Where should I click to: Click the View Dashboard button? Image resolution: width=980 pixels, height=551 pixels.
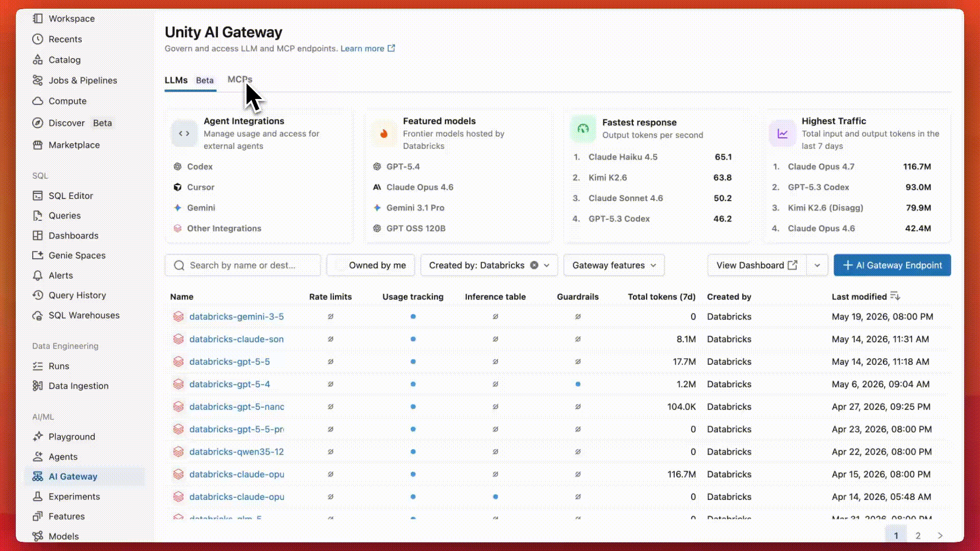[x=757, y=265]
